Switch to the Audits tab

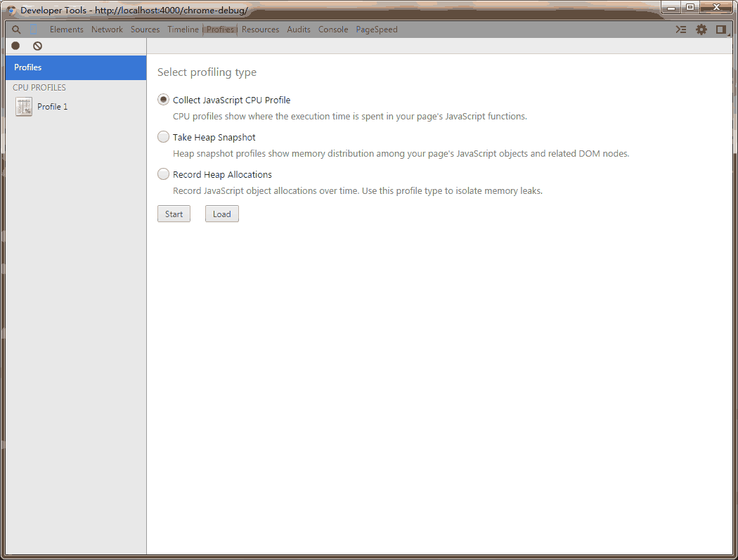(x=299, y=30)
